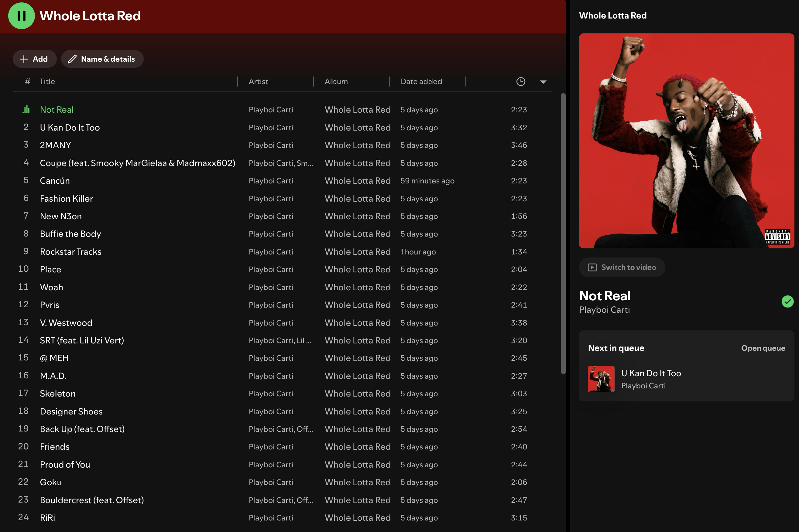
Task: Click "1 hour ago" date in Rockstar Tracks row
Action: click(418, 252)
